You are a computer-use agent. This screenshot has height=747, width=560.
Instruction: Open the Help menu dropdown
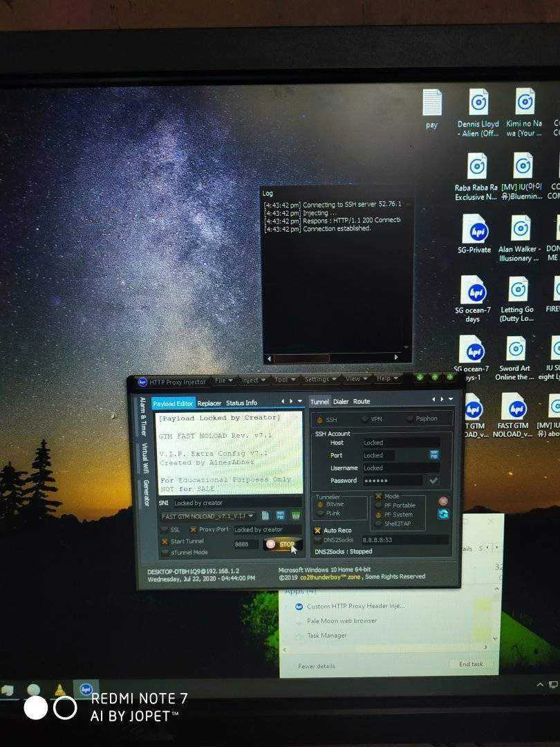[387, 378]
